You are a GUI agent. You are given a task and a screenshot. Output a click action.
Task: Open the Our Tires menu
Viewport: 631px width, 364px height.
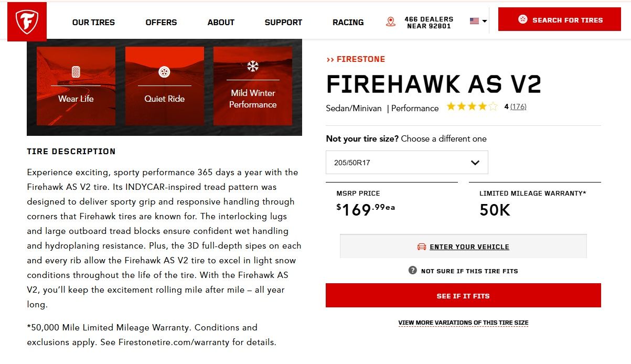93,22
